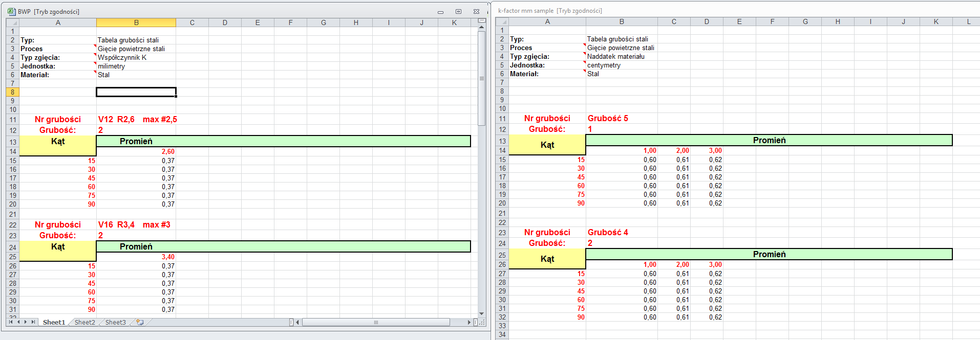Click the Insert Worksheet icon after Sheet3
This screenshot has height=340, width=980.
click(140, 323)
